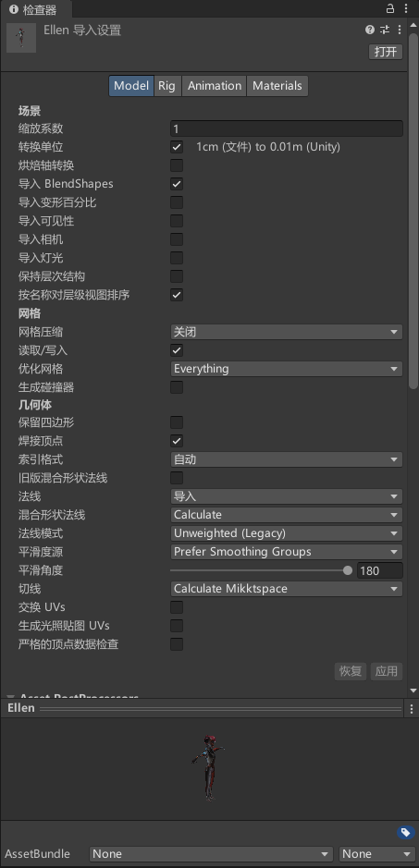Click the info icon on the 检查器 tab
Screen dimensions: 419x868
pyautogui.click(x=14, y=9)
